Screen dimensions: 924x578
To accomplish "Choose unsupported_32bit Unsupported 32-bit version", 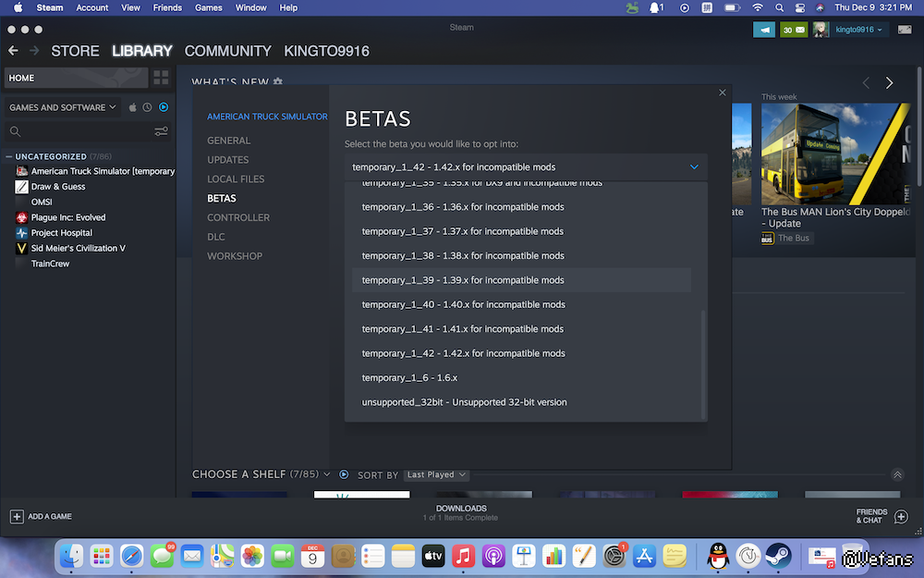I will click(521, 402).
